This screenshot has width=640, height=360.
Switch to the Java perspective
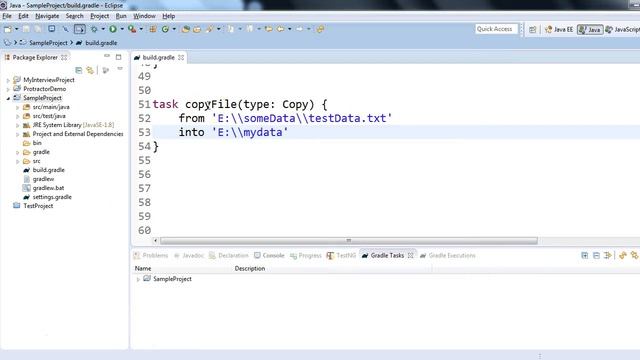[x=590, y=29]
